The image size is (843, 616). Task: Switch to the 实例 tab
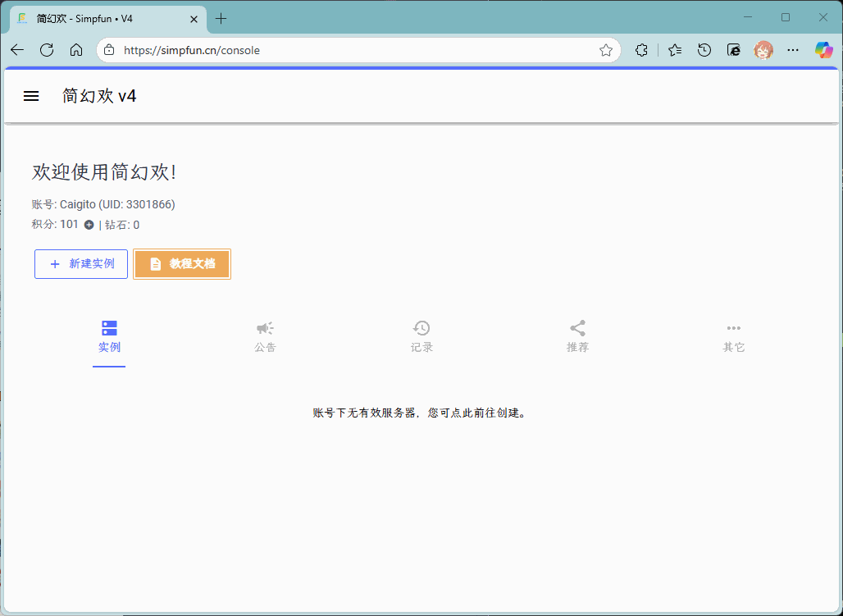click(109, 337)
